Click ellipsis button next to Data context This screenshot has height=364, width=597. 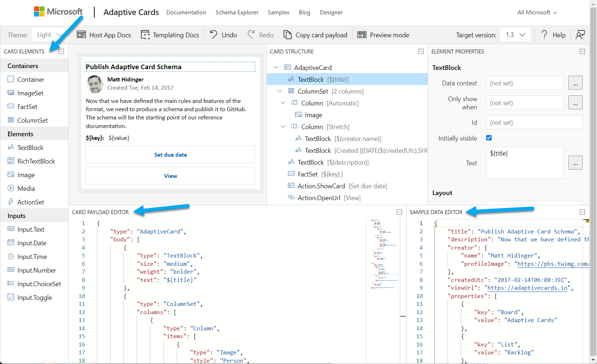pos(575,83)
